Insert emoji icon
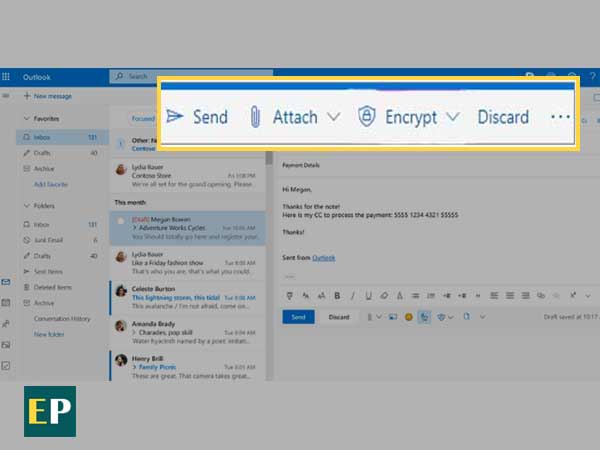Screen dimensions: 600x450 pyautogui.click(x=409, y=317)
